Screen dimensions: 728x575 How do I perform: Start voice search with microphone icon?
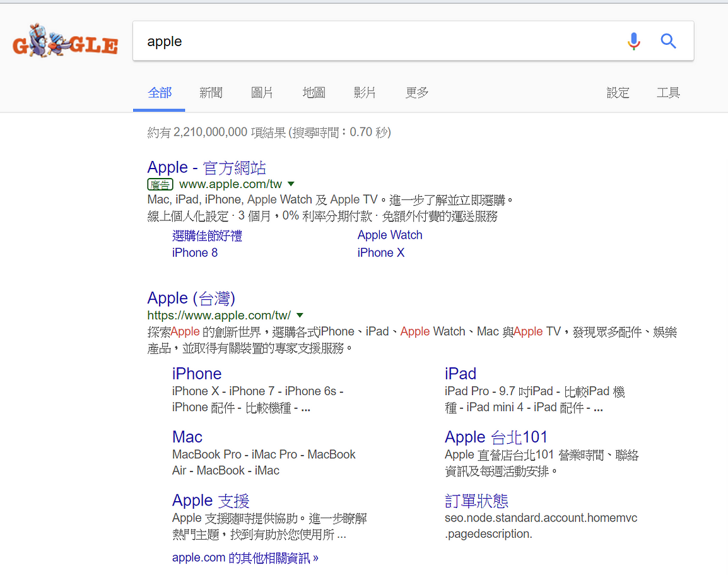click(633, 42)
